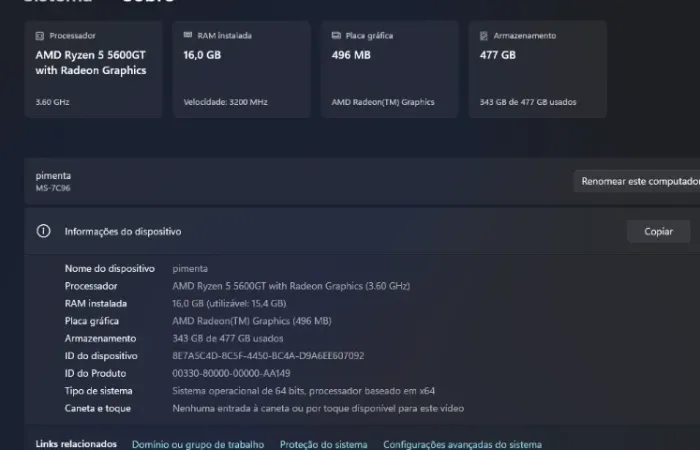Click the storage icon in Armazenamento card
The height and width of the screenshot is (450, 700).
484,36
